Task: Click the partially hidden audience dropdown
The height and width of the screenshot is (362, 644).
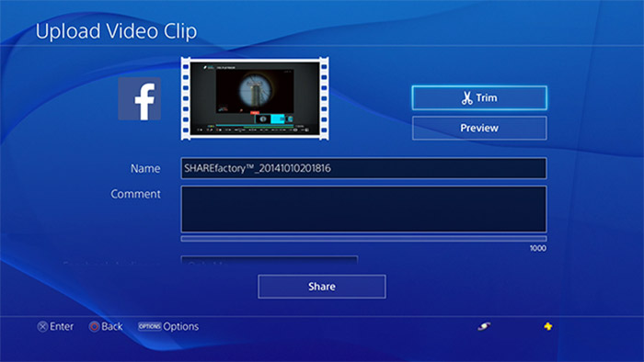Action: (269, 260)
